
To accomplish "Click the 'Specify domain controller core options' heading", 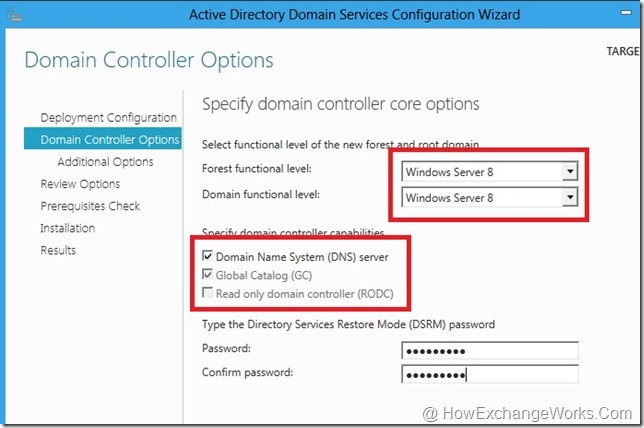I will (x=341, y=104).
